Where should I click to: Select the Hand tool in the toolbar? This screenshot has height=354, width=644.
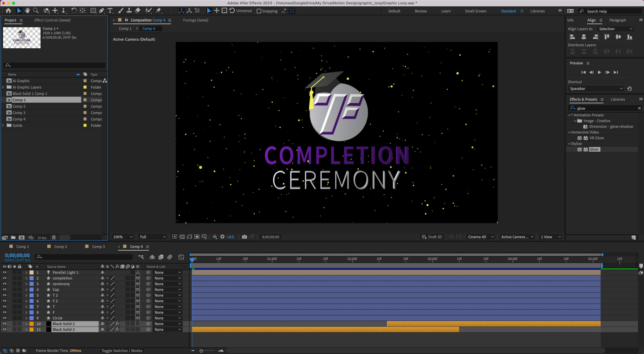tap(28, 10)
